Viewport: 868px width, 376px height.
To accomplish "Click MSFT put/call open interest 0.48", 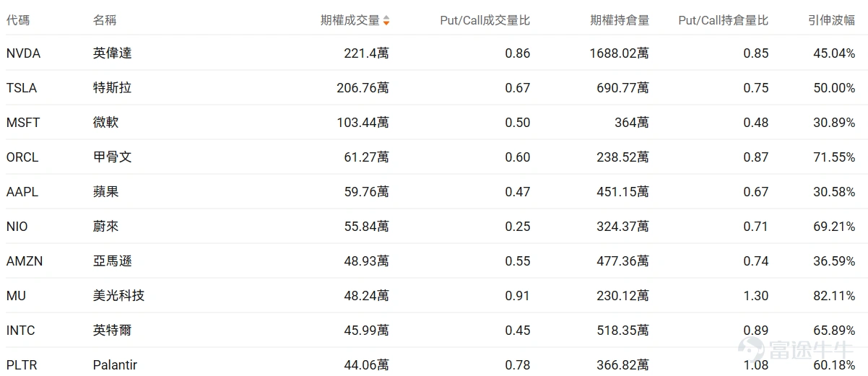I will tap(756, 123).
